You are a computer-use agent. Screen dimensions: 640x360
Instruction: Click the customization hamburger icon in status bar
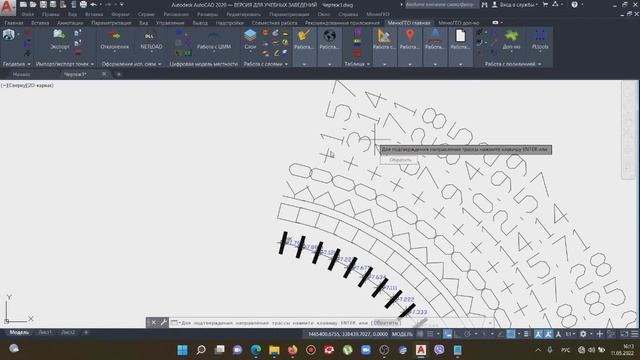tap(635, 334)
